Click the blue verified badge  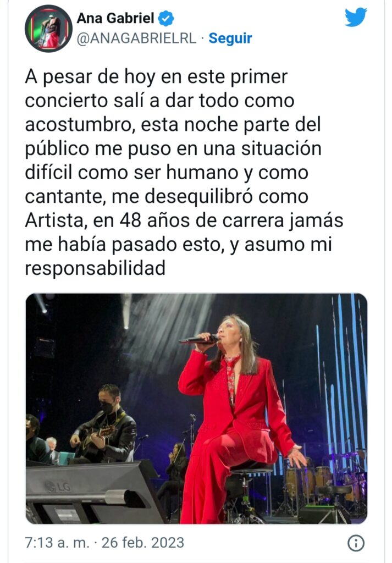point(166,18)
